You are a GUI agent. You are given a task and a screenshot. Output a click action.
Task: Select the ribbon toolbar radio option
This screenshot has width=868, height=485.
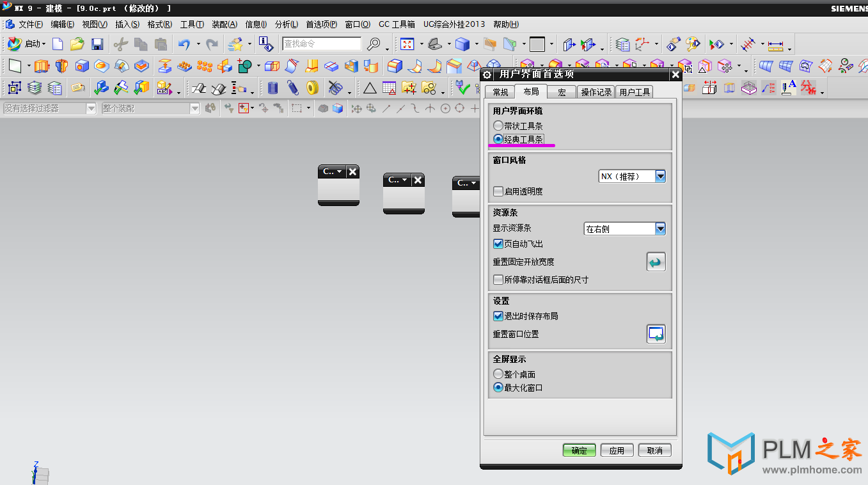coord(498,126)
